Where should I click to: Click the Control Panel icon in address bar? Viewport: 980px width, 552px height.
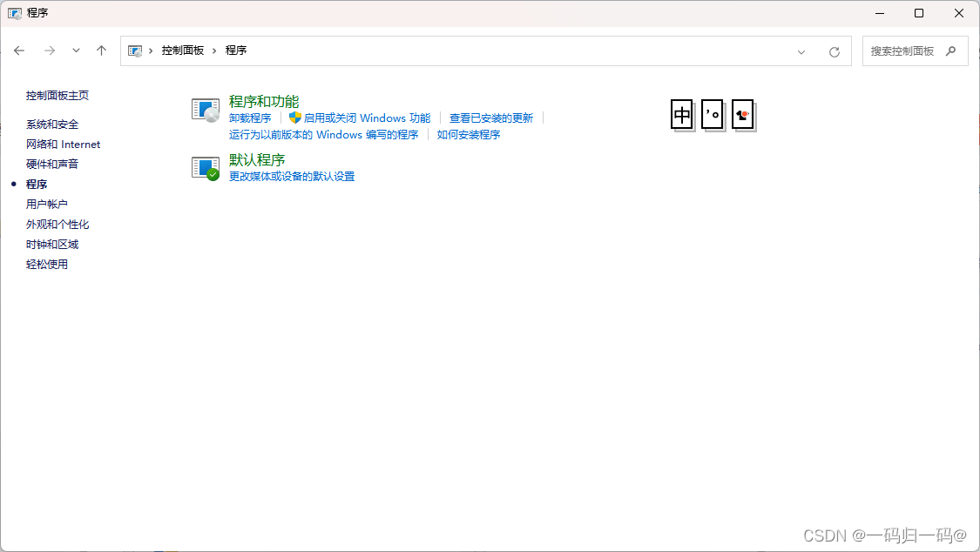click(135, 50)
